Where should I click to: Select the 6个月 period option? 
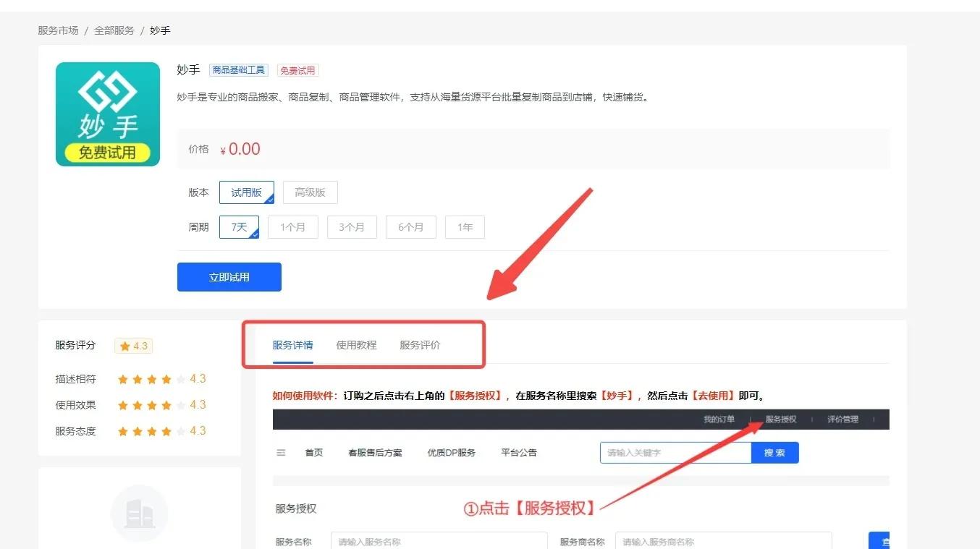410,226
